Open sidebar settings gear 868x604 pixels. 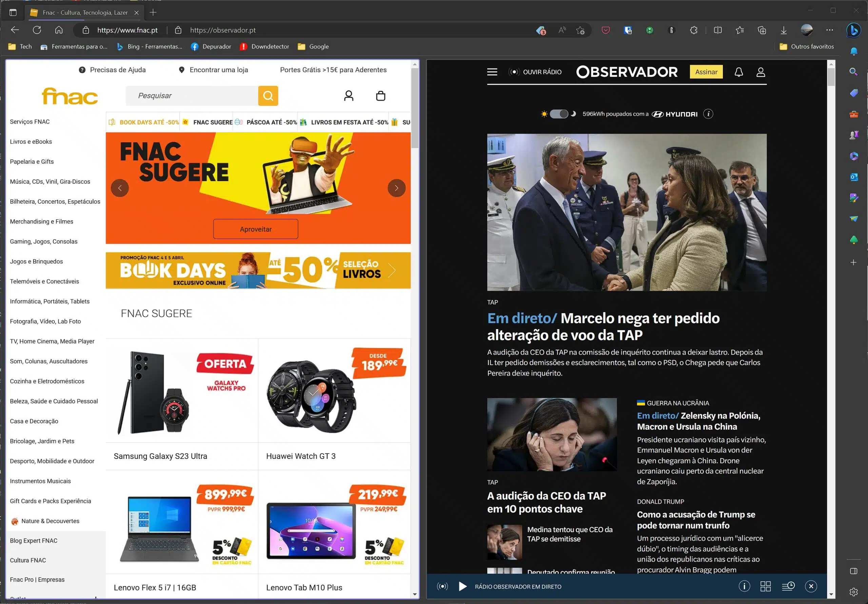click(854, 592)
